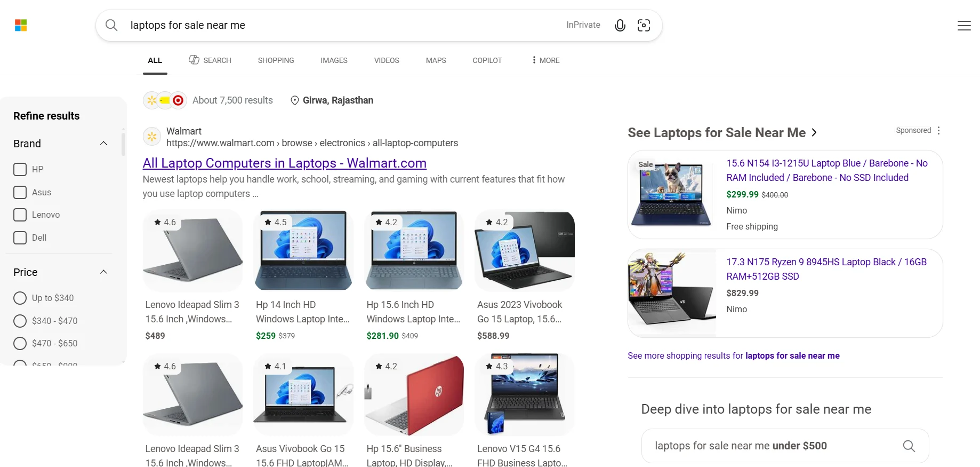Open Asus Vivobook Go 15 FHD thumbnail
Screen dimensions: 980x467
303,394
